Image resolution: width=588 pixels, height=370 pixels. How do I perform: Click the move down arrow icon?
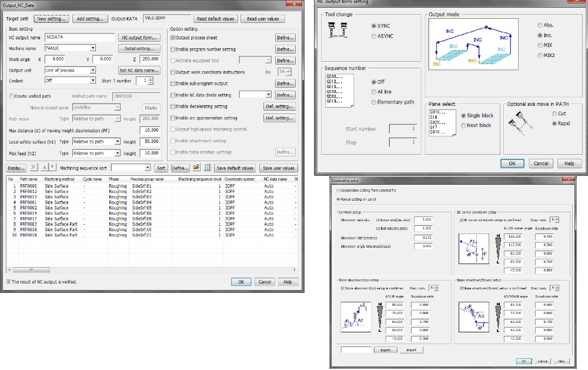coord(54,168)
